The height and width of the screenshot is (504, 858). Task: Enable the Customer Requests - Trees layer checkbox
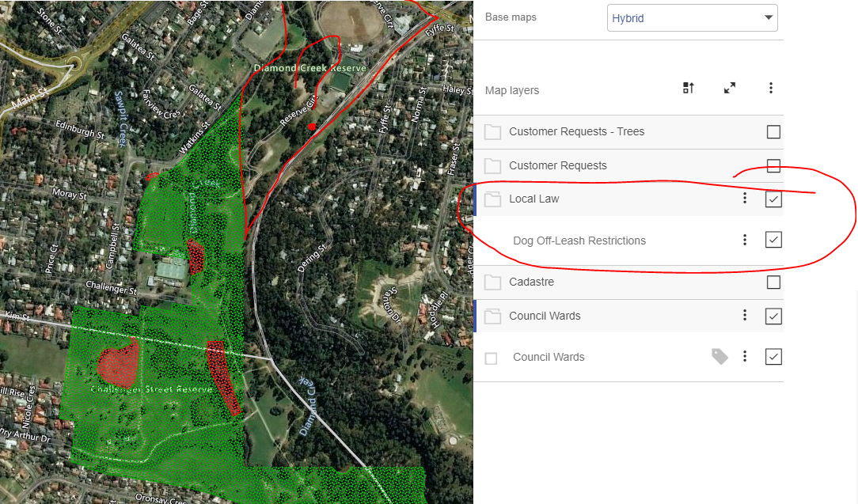pos(773,132)
